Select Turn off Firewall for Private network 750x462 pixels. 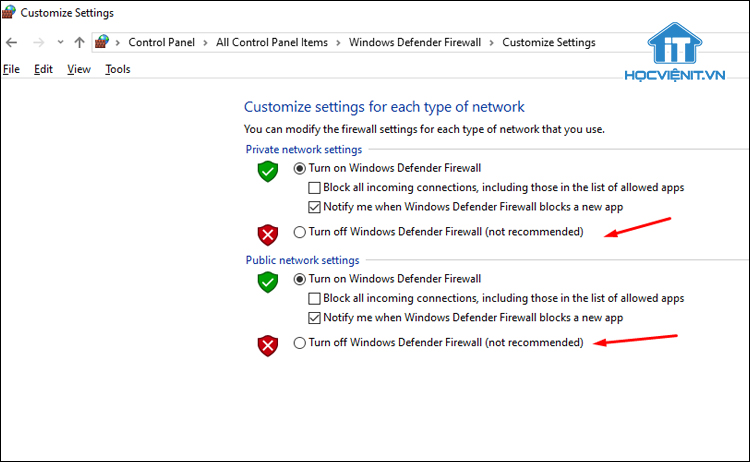[x=299, y=232]
